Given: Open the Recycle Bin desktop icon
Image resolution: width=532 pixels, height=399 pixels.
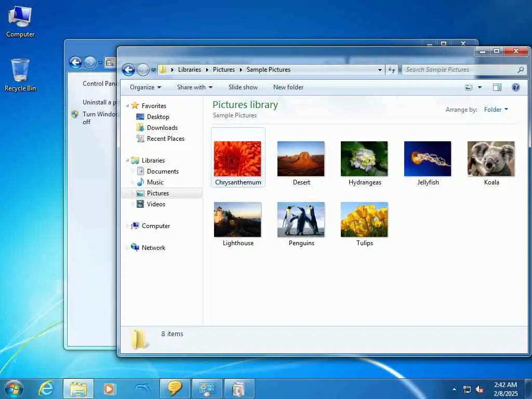Looking at the screenshot, I should 20,75.
